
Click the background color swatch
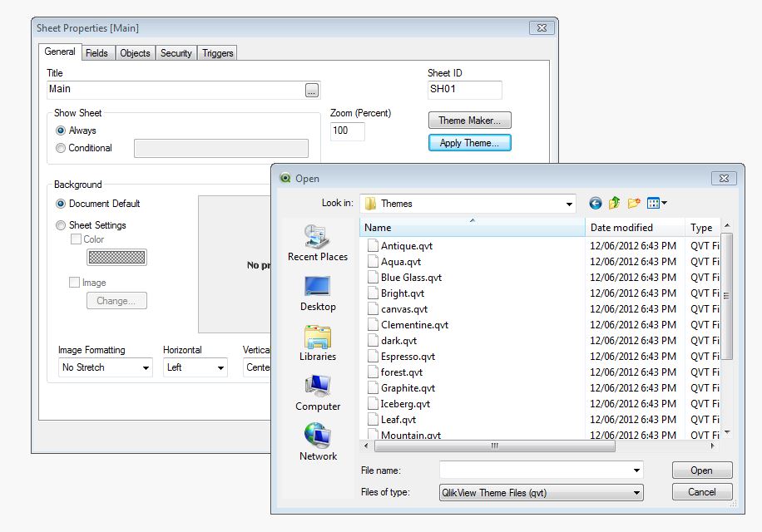[x=116, y=258]
